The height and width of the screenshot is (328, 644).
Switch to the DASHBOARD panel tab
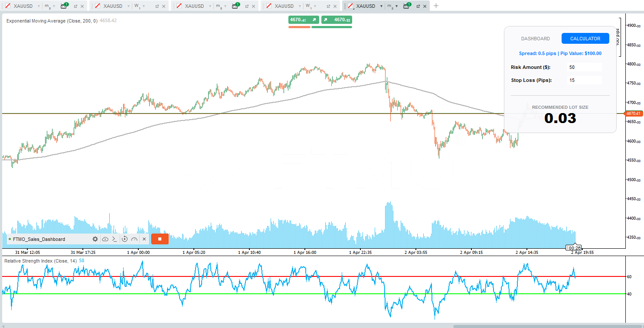click(x=535, y=39)
